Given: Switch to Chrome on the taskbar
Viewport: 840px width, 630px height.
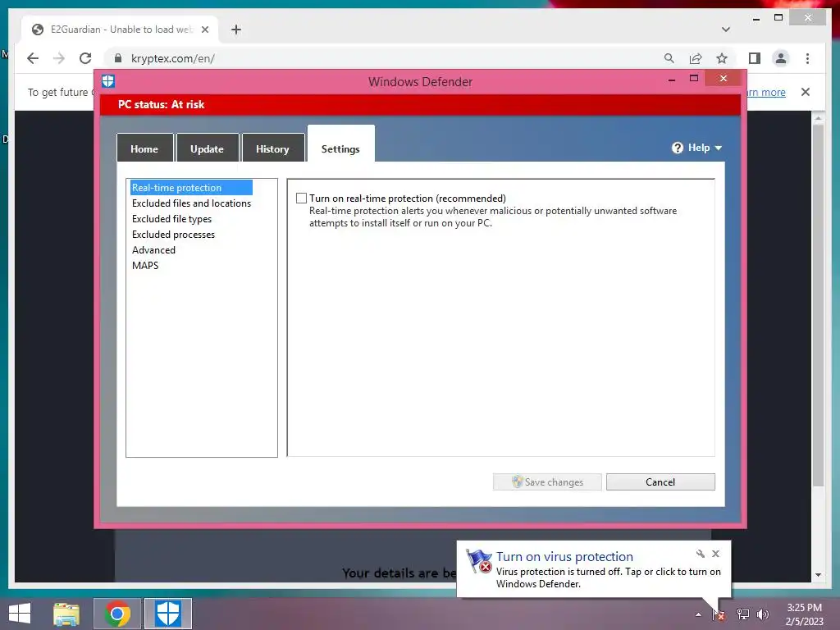Looking at the screenshot, I should pyautogui.click(x=117, y=614).
